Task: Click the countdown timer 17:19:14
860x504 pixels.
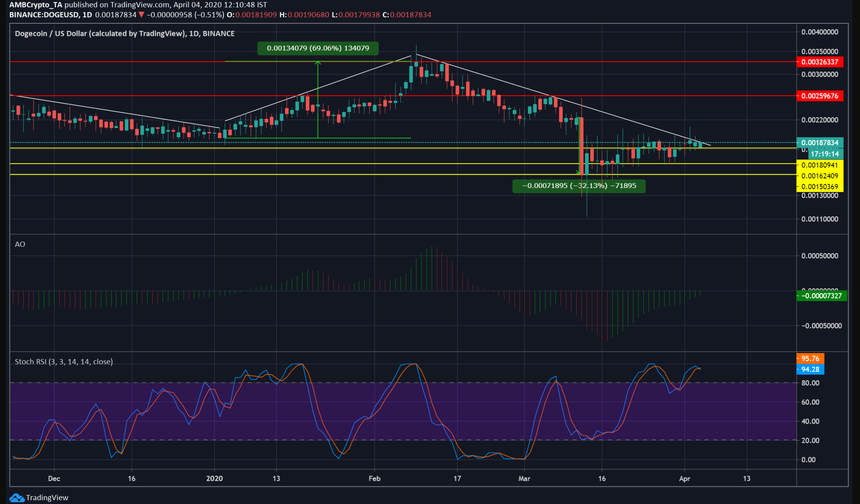Action: click(x=825, y=154)
